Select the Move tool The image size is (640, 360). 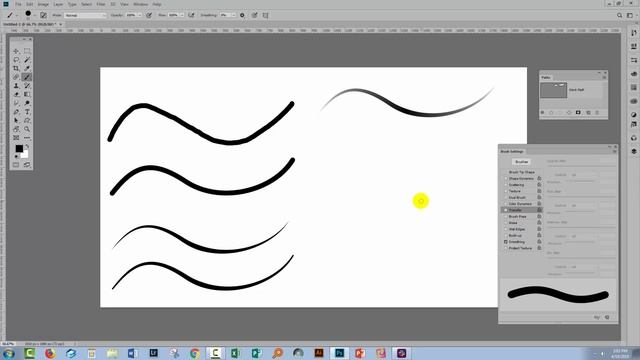tap(16, 51)
